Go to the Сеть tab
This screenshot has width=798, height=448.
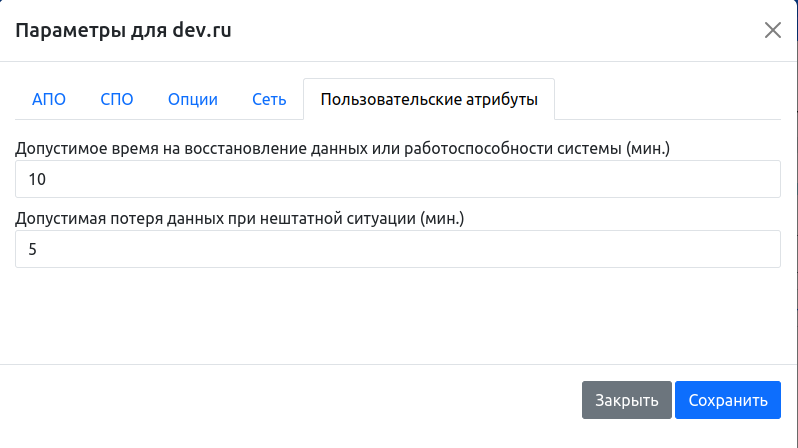(x=269, y=99)
